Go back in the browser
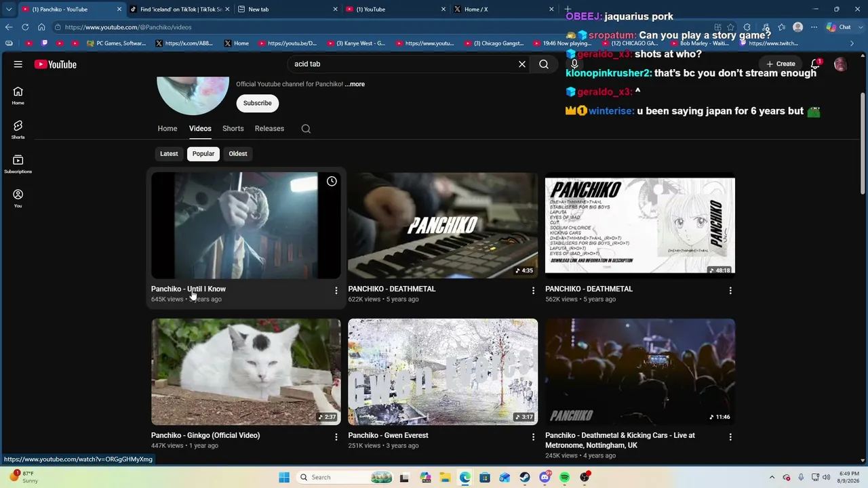The image size is (868, 488). point(9,27)
